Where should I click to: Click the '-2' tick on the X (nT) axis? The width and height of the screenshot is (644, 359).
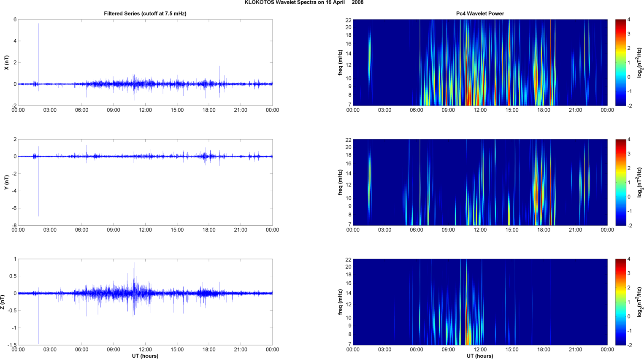[x=14, y=105]
